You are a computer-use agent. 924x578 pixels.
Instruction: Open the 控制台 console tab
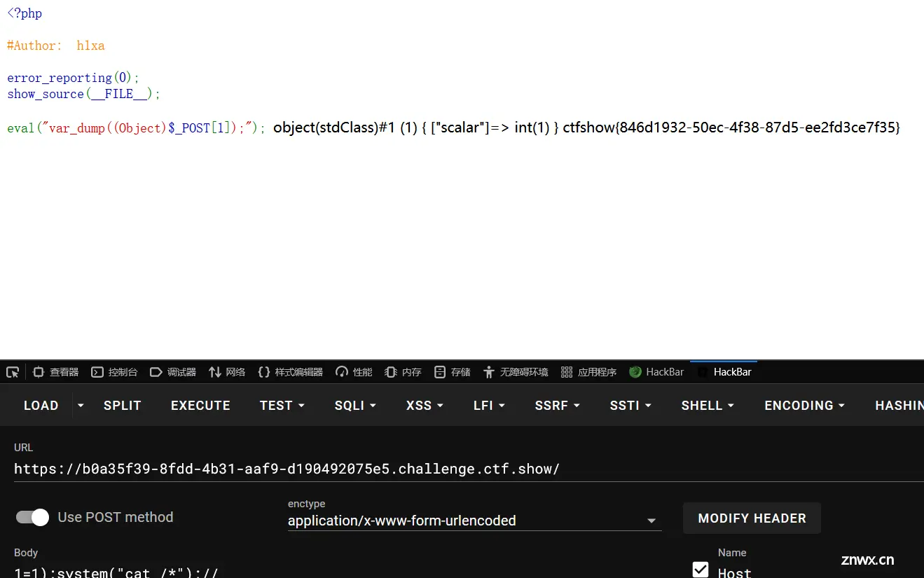coord(115,372)
